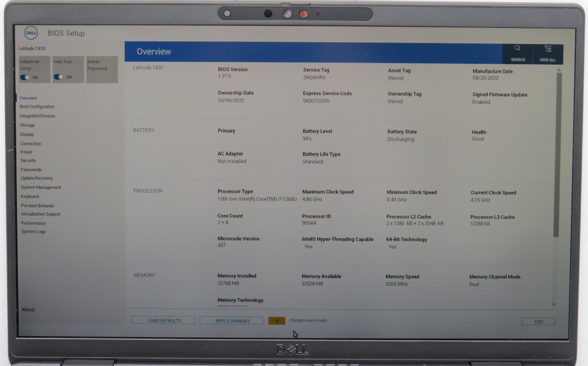Select the Display menu item
This screenshot has height=366, width=588.
tap(27, 134)
